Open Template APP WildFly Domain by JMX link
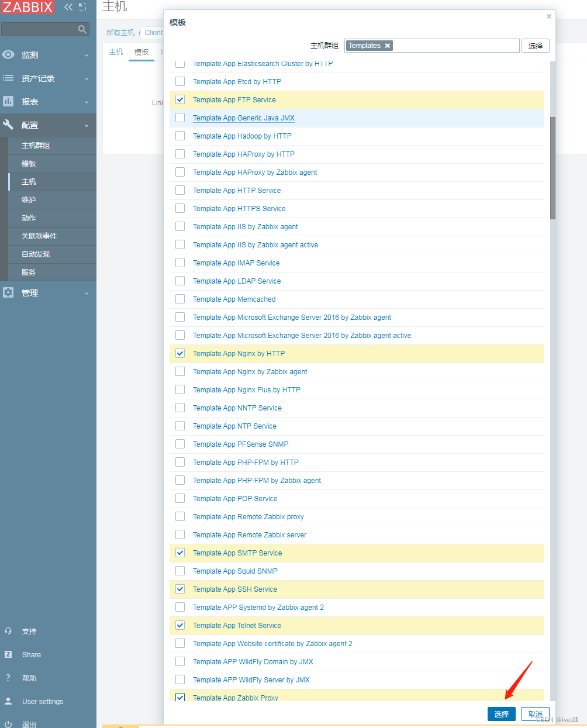Screen dimensions: 587x728 [253, 661]
